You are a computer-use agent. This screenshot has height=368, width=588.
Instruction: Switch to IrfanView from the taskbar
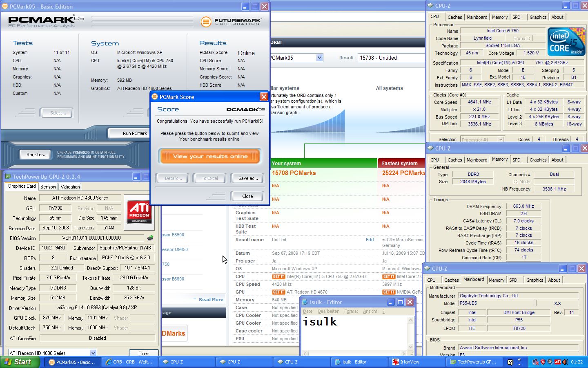[x=416, y=362]
